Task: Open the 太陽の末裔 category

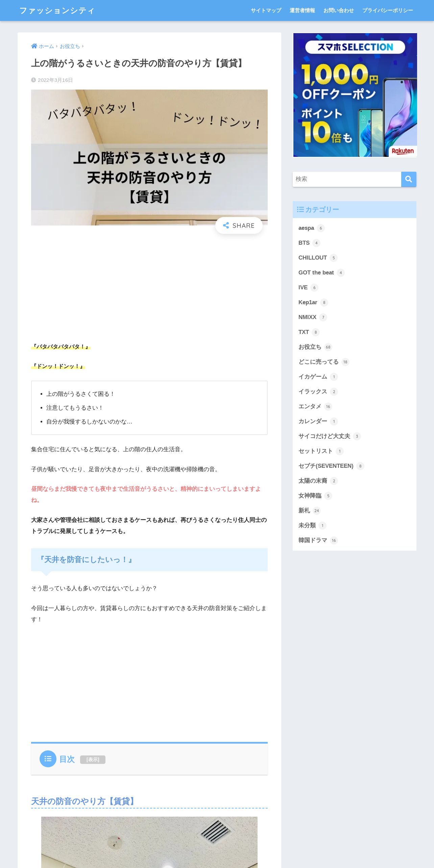Action: click(313, 481)
